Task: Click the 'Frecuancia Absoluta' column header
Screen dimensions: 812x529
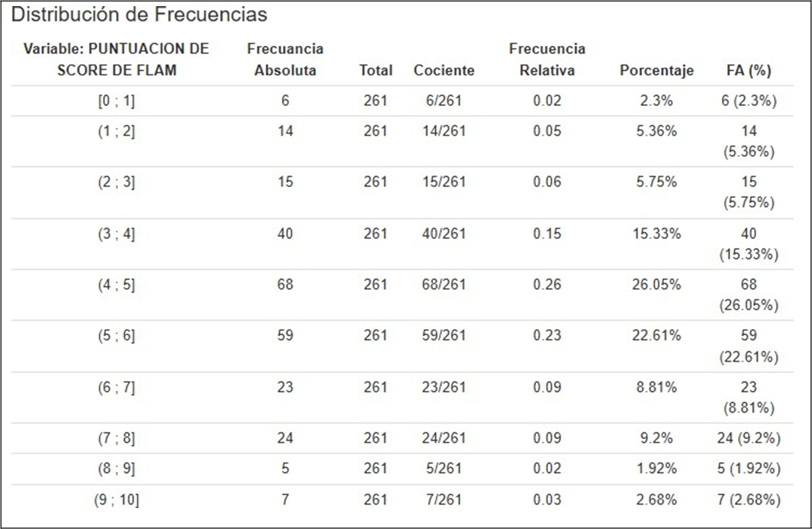Action: coord(285,59)
